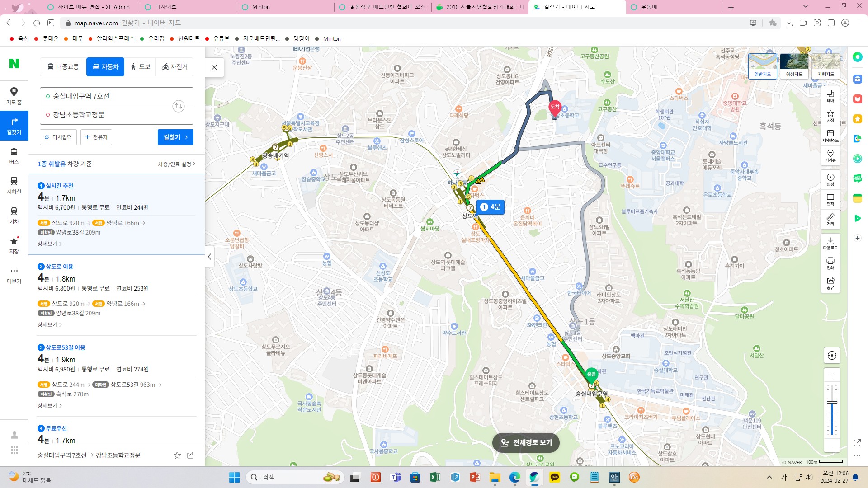Click the Naver N logo
Image resolution: width=868 pixels, height=488 pixels.
tap(14, 64)
